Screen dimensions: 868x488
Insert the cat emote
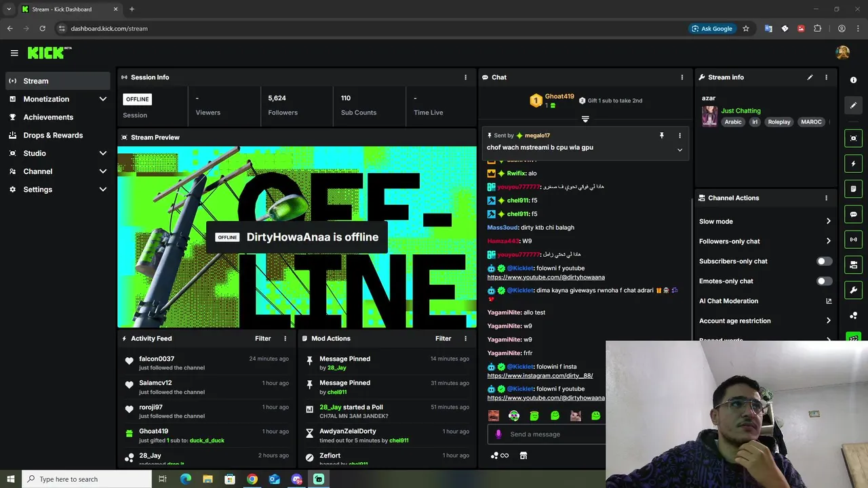point(575,415)
